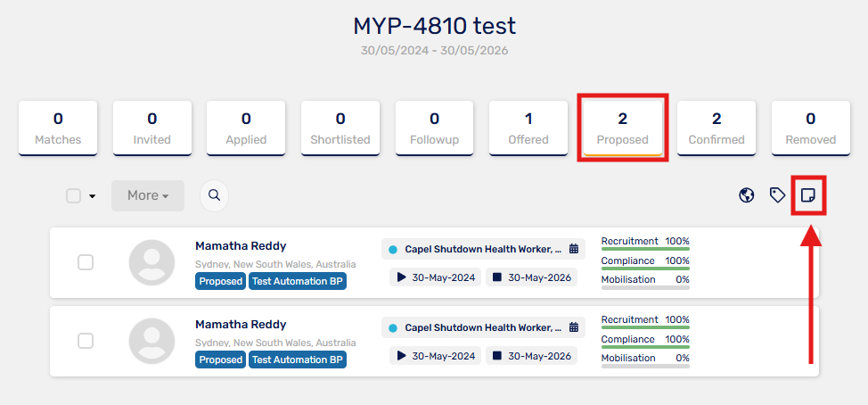
Task: Open the More dropdown
Action: coord(148,195)
